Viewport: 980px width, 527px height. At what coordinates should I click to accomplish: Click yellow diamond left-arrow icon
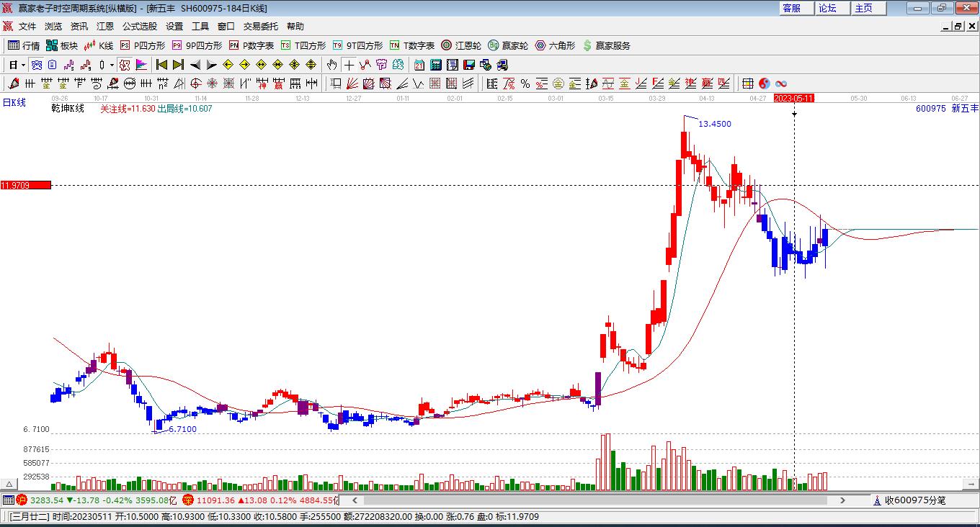click(x=228, y=65)
